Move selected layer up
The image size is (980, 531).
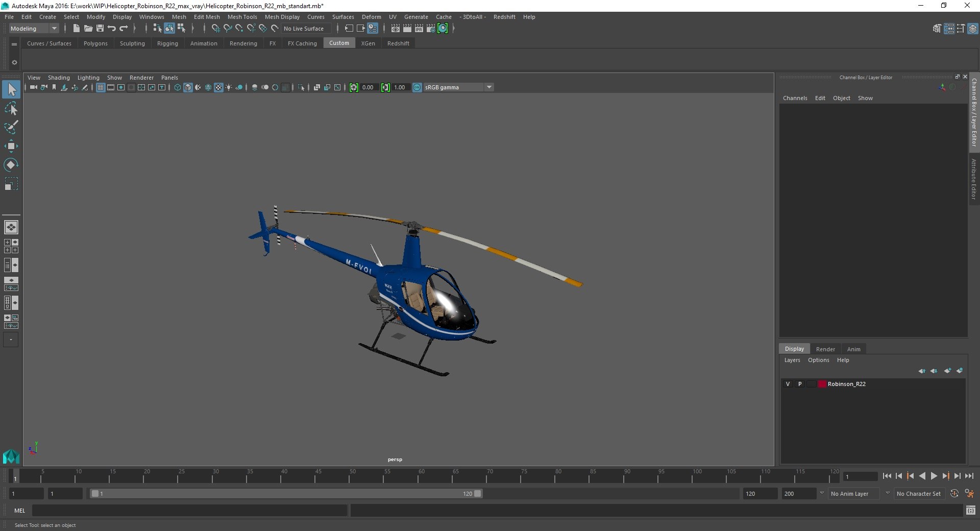(922, 371)
